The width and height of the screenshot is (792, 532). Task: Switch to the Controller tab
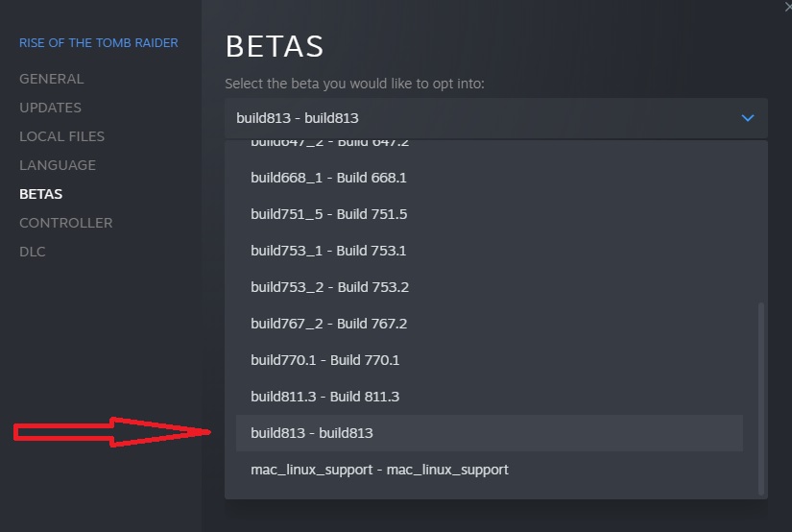pos(65,223)
